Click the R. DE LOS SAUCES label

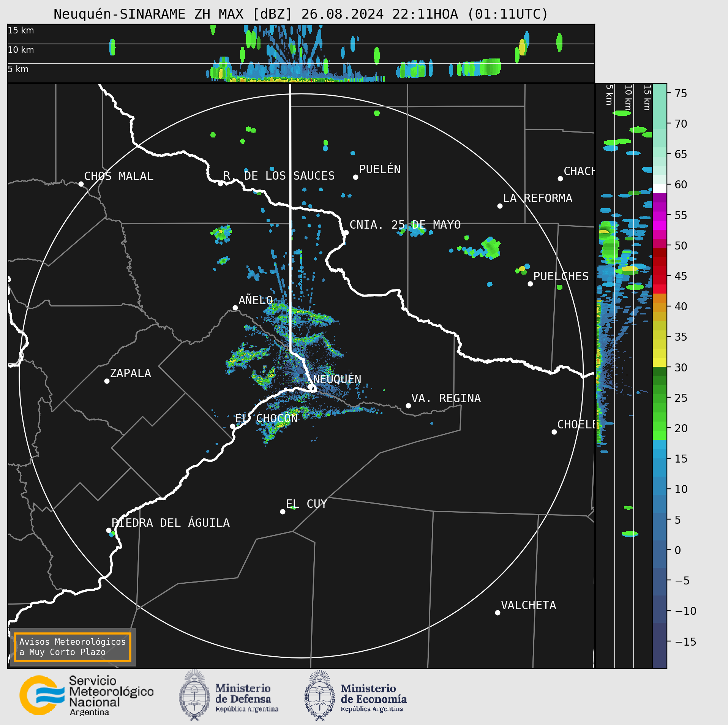point(279,176)
